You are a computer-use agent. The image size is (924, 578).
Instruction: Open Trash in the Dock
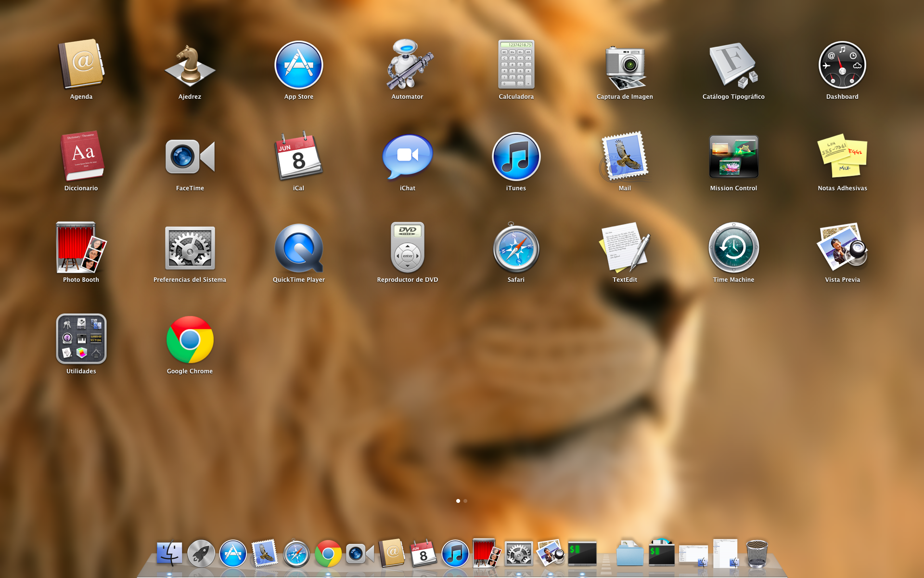click(757, 553)
